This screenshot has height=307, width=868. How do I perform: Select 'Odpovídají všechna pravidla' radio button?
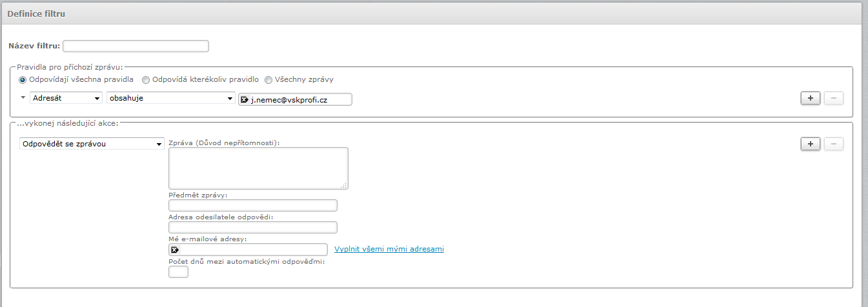click(23, 80)
